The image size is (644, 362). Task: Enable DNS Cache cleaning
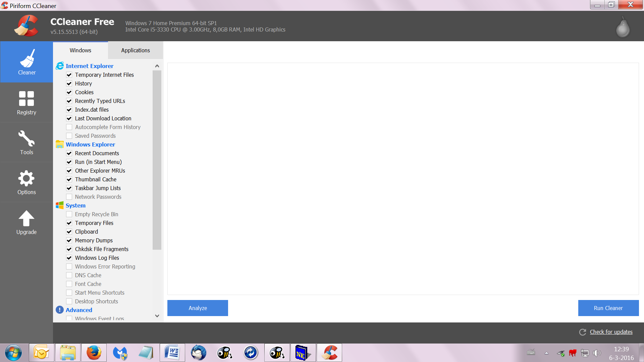coord(69,275)
